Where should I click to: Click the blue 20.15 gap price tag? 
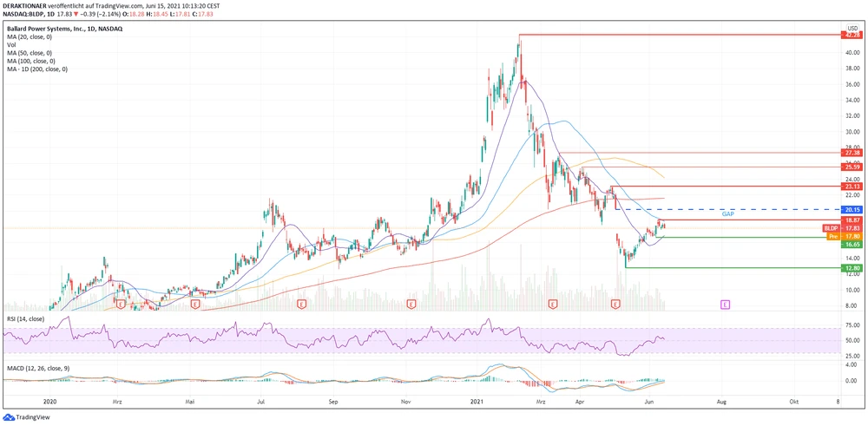(x=851, y=209)
